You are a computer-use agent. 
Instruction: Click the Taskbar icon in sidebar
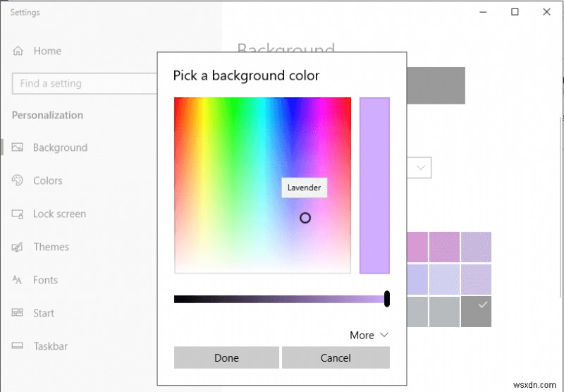click(18, 346)
